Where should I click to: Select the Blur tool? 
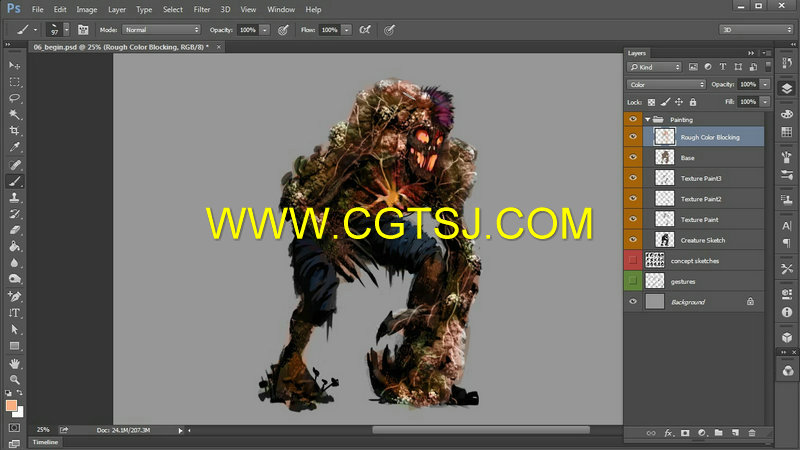tap(14, 263)
